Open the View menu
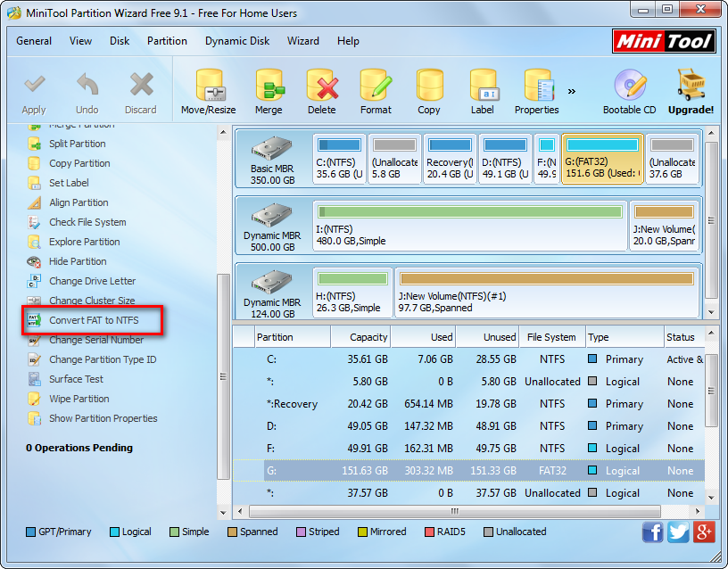 click(81, 41)
